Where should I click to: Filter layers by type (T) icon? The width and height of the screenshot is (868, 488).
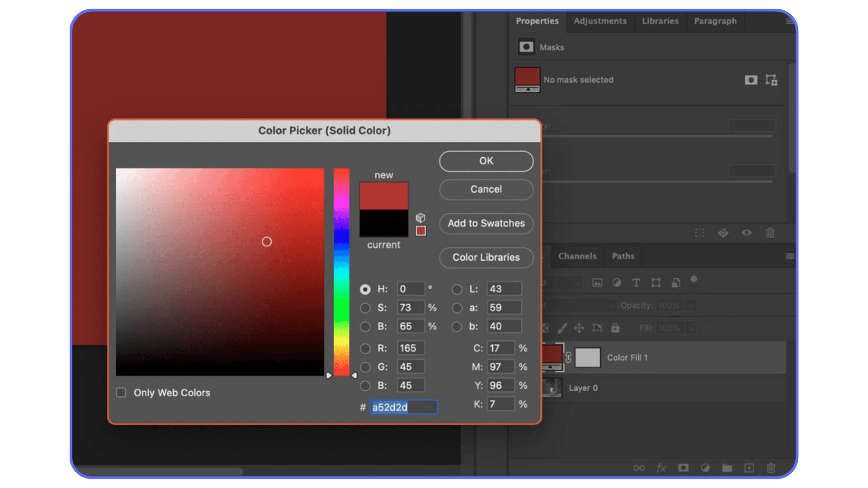[636, 283]
